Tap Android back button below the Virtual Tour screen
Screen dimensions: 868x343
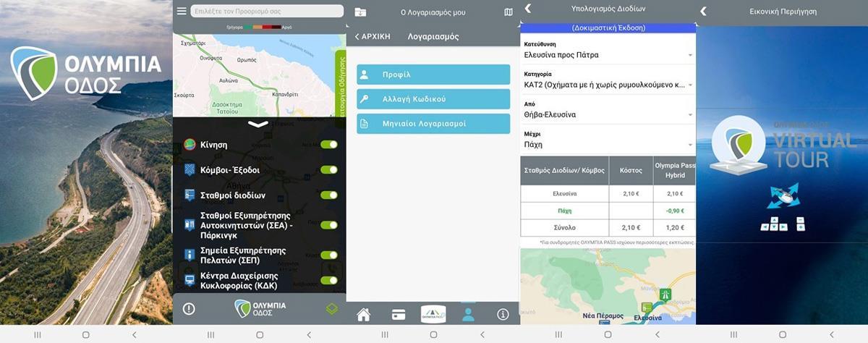[x=830, y=334]
